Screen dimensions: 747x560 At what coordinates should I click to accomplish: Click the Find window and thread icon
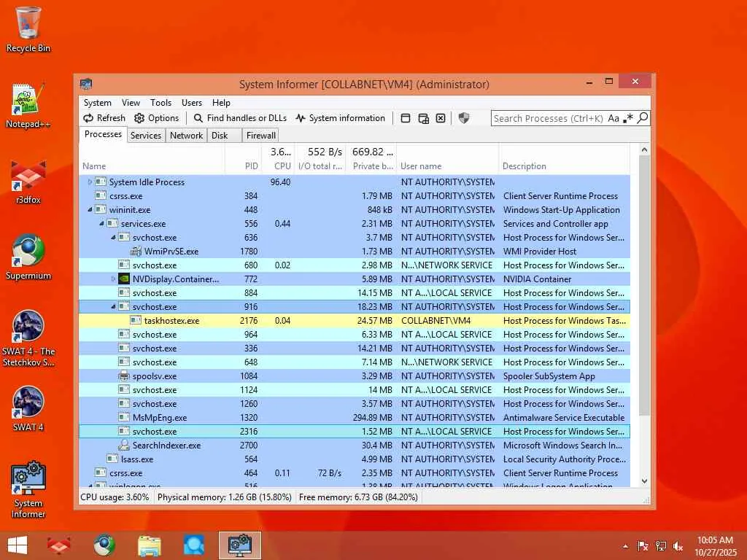[423, 118]
